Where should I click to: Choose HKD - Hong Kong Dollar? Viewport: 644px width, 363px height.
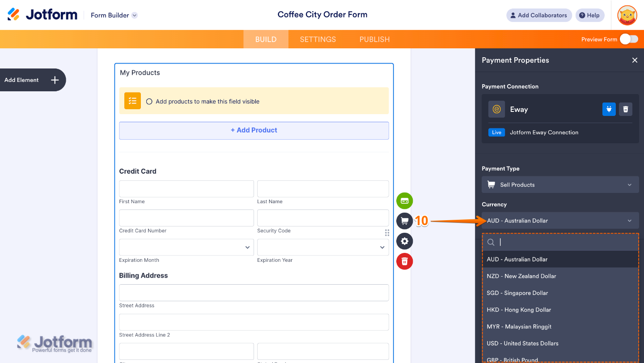560,310
